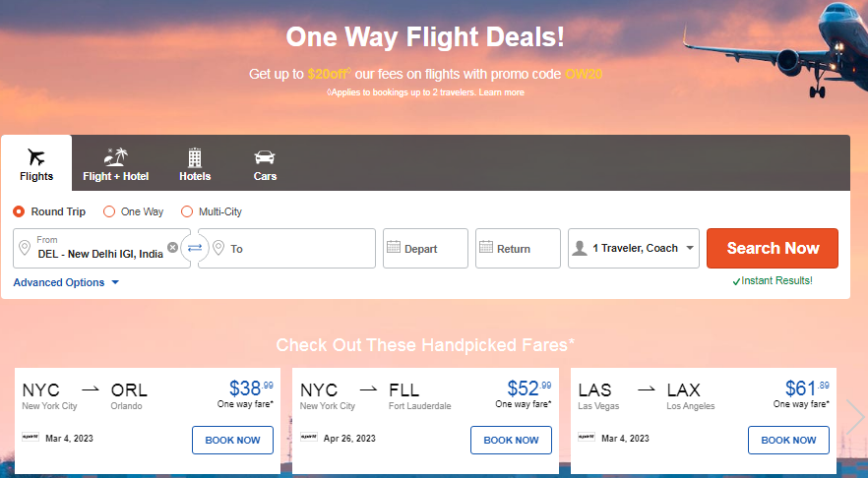Select the One Way radio button

click(109, 211)
